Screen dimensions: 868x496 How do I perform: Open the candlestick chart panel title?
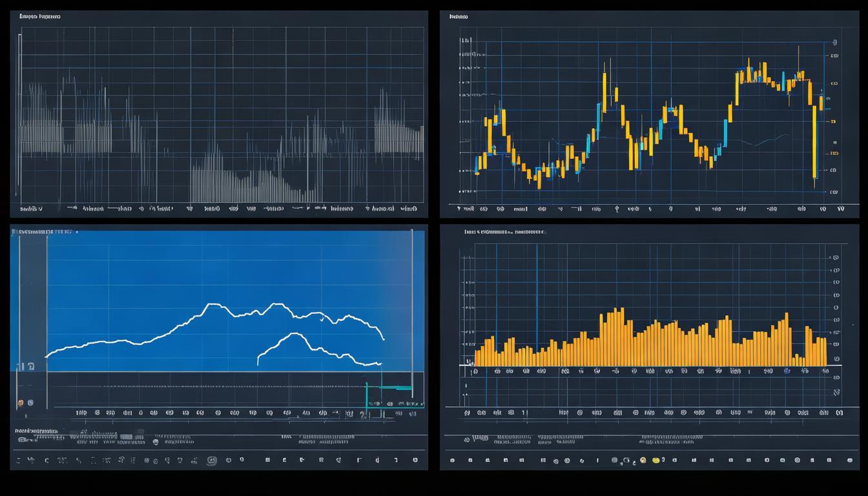pyautogui.click(x=459, y=17)
